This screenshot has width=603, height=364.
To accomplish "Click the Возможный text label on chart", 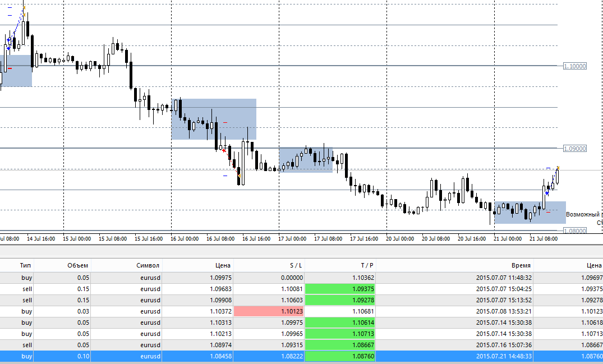I will (x=583, y=214).
